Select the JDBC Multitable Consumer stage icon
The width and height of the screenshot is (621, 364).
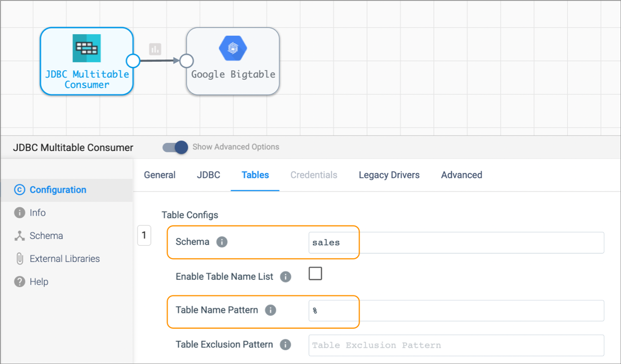[x=87, y=48]
